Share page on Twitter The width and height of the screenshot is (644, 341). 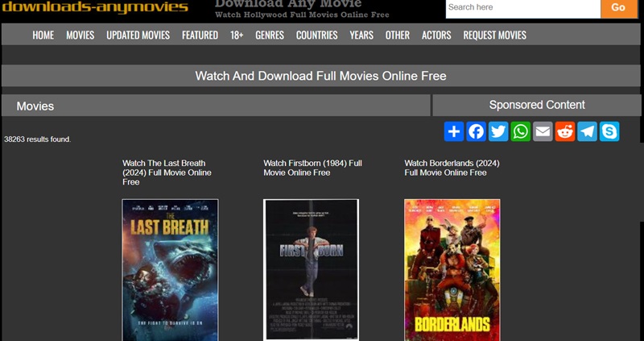tap(498, 131)
